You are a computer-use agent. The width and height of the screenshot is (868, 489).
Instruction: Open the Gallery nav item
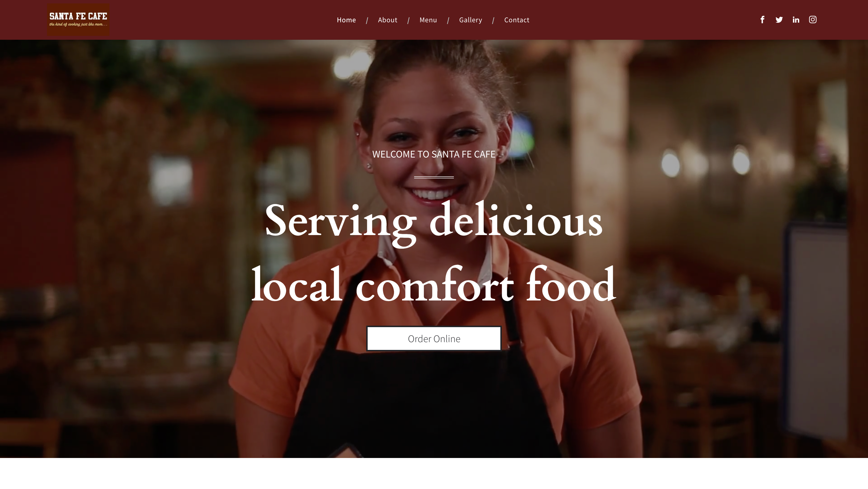pos(470,20)
